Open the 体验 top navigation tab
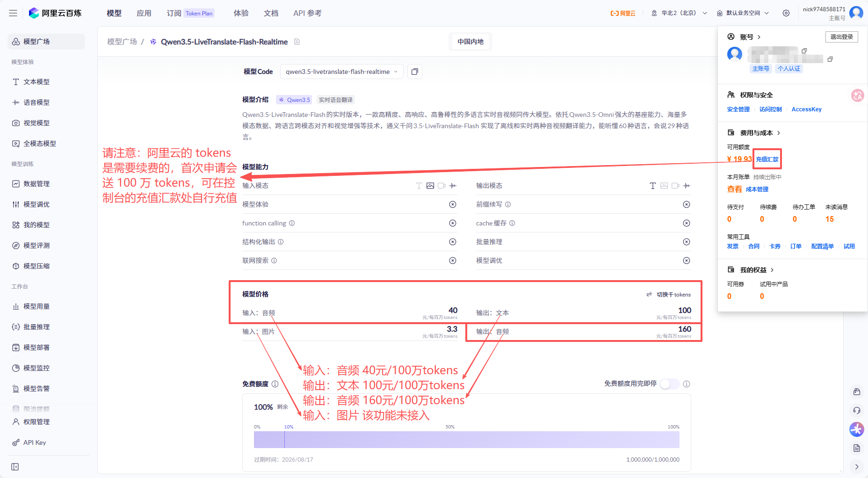 coord(241,13)
